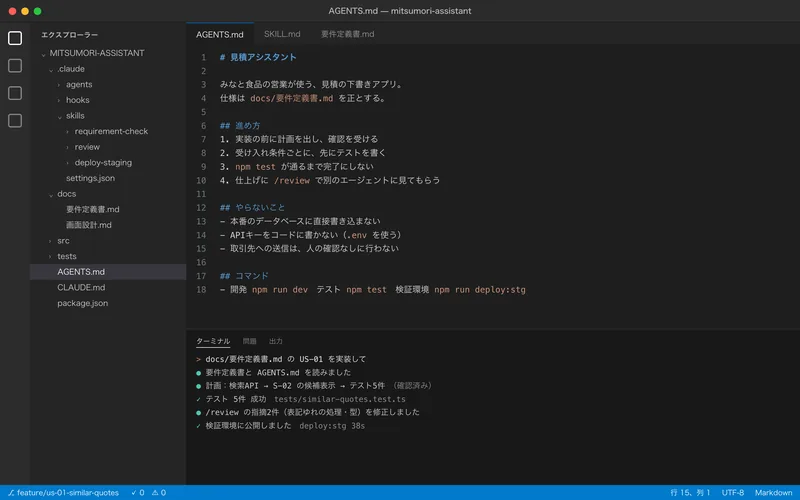
Task: Click the fourth activity bar icon
Action: point(15,121)
